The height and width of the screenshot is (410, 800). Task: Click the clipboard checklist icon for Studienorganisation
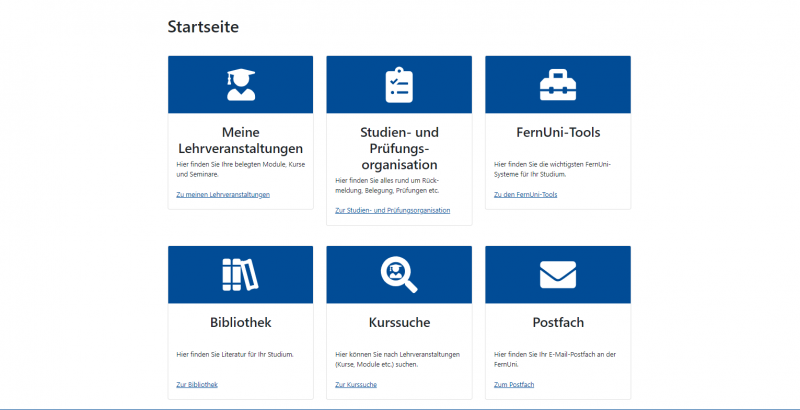click(x=399, y=85)
